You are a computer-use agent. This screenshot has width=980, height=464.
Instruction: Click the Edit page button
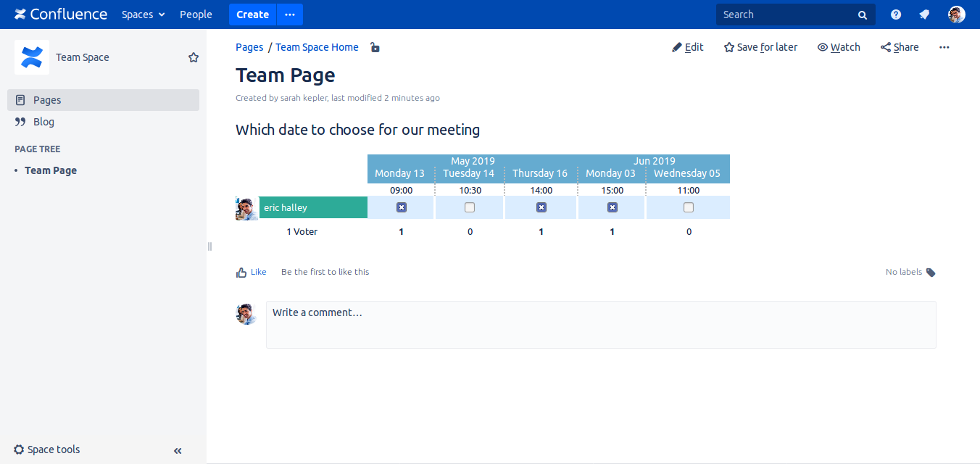[688, 47]
